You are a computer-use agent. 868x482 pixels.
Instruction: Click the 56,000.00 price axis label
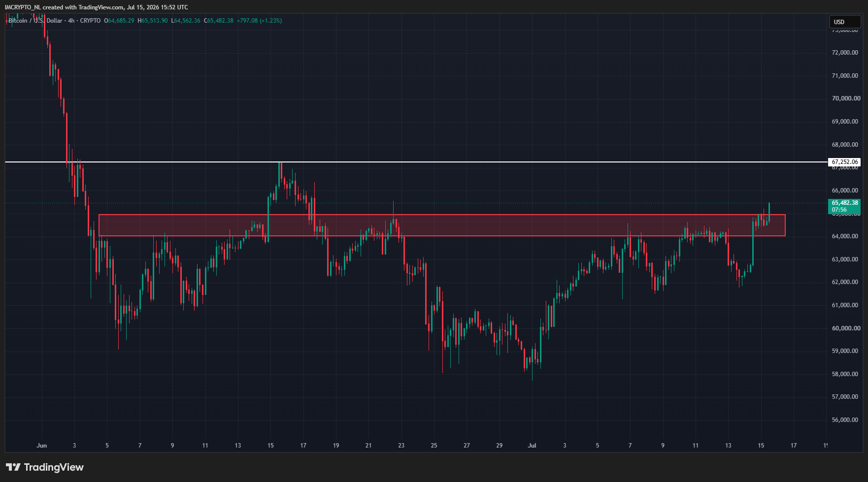[x=845, y=420]
